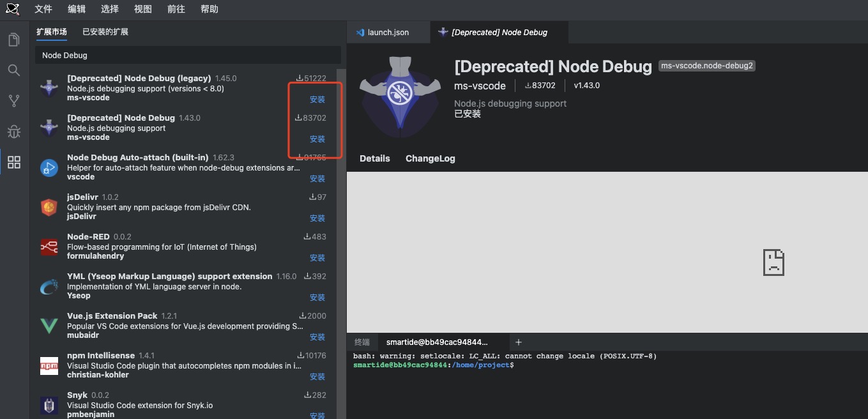Screen dimensions: 868x419
Task: Click the IDE logo at top left
Action: pyautogui.click(x=13, y=8)
